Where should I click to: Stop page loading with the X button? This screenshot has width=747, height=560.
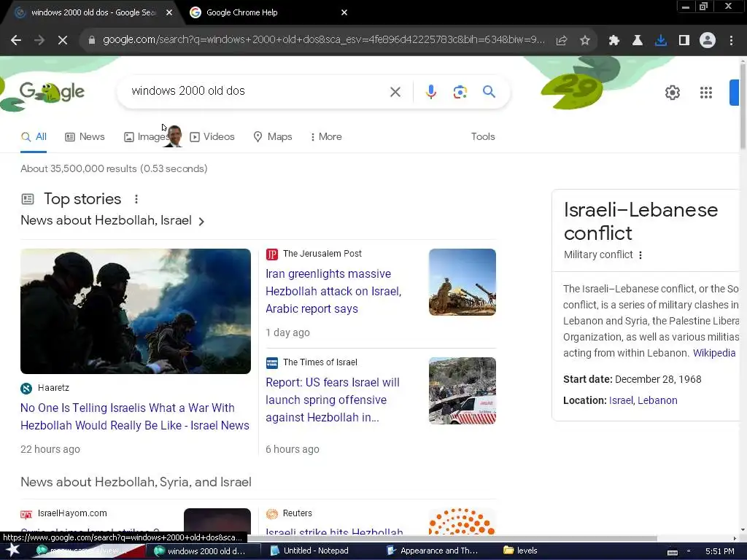click(x=63, y=41)
